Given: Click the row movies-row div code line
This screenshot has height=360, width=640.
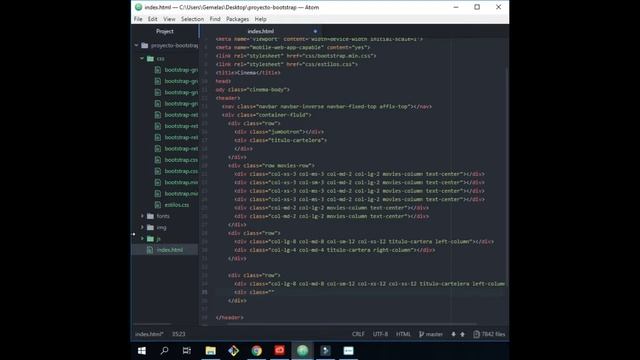Looking at the screenshot, I should coord(271,165).
